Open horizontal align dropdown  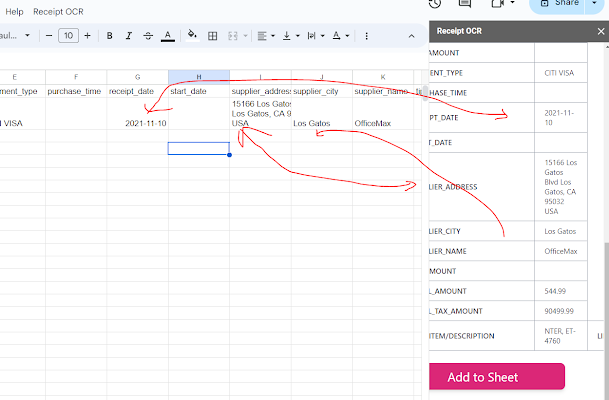point(266,36)
